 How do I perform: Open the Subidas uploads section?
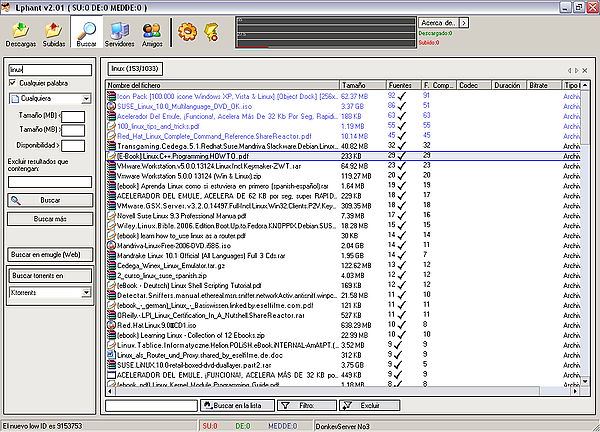[x=54, y=34]
